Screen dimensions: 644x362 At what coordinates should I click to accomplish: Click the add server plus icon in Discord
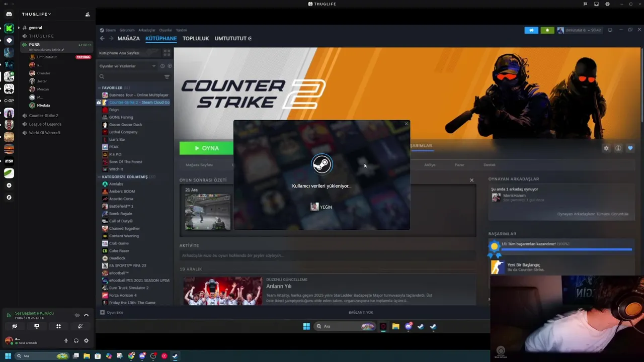coord(9,186)
